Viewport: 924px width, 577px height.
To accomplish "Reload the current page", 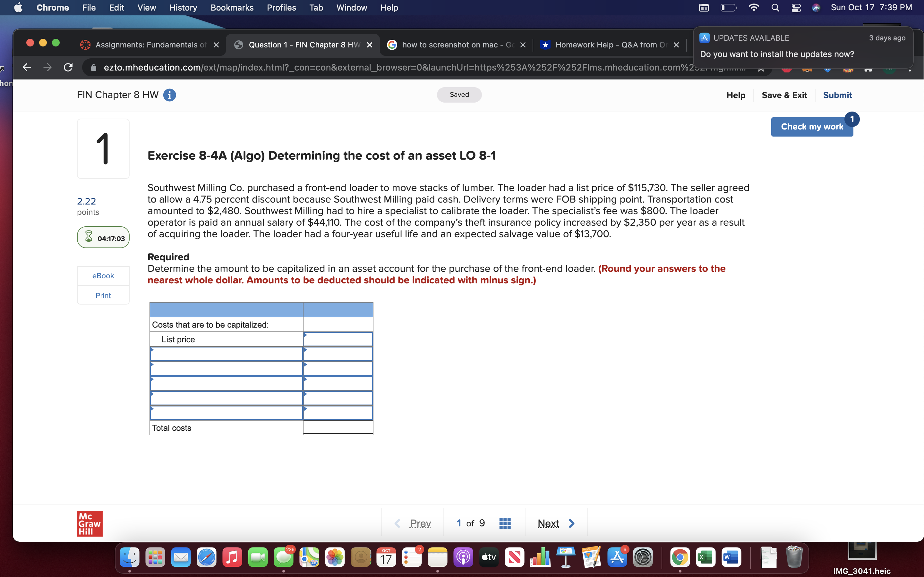I will point(68,68).
